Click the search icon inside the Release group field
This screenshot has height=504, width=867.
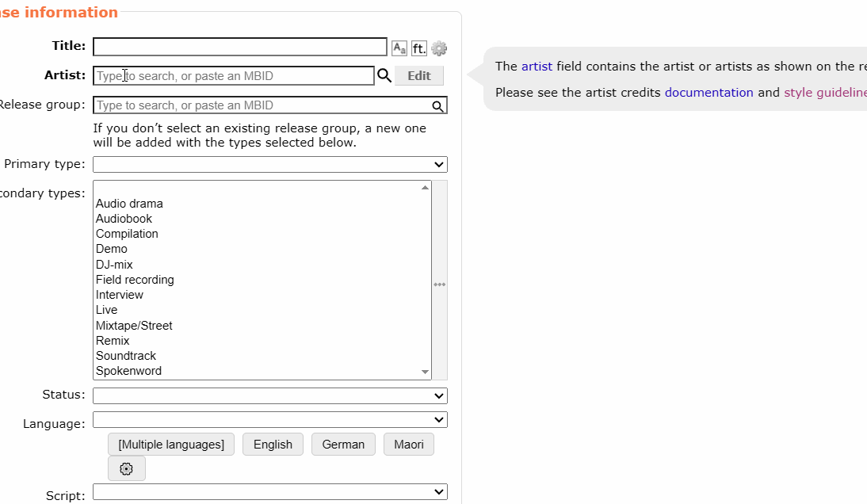[x=437, y=106]
